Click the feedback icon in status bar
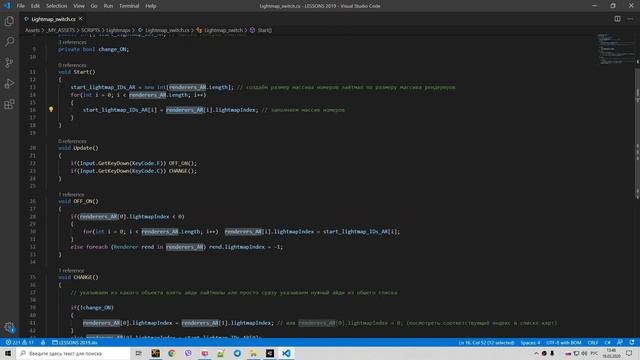The width and height of the screenshot is (640, 360). coord(620,342)
